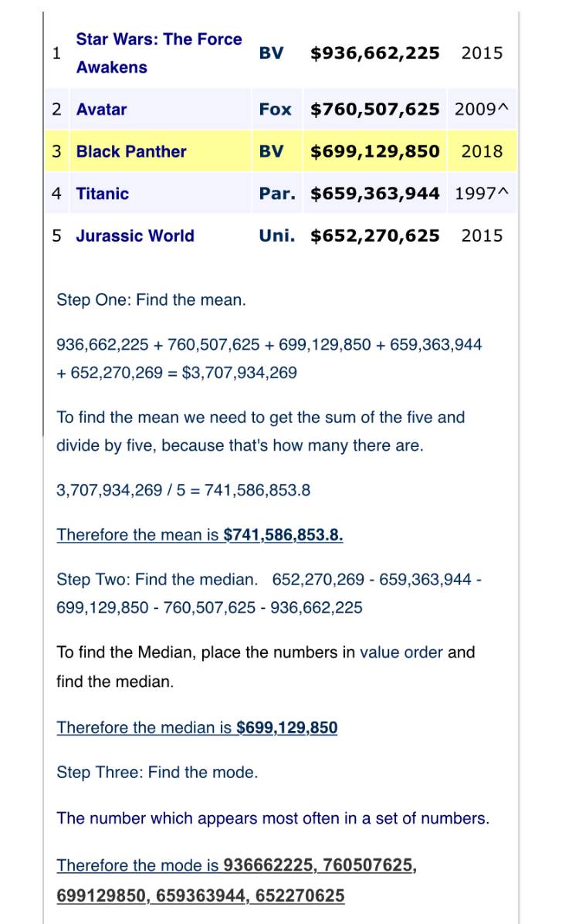Image resolution: width=579 pixels, height=924 pixels.
Task: Click the underlined median result $699,129,850
Action: click(x=286, y=728)
